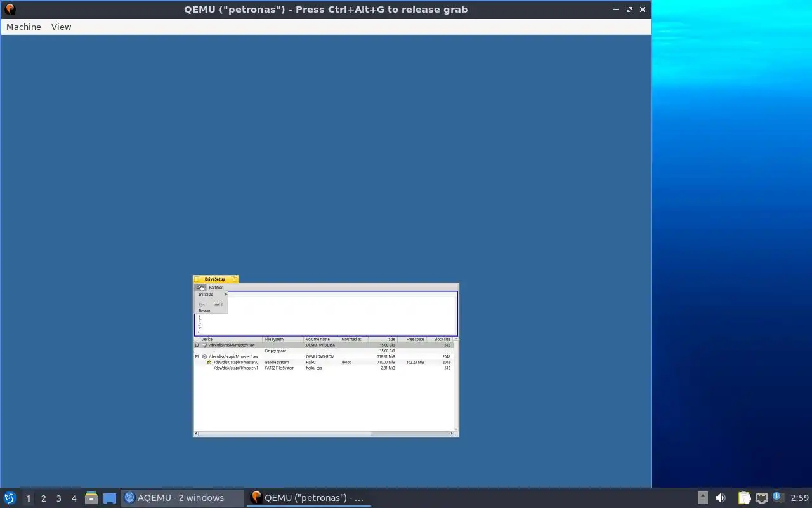
Task: Choose Initialize from the Disk menu
Action: tap(211, 295)
